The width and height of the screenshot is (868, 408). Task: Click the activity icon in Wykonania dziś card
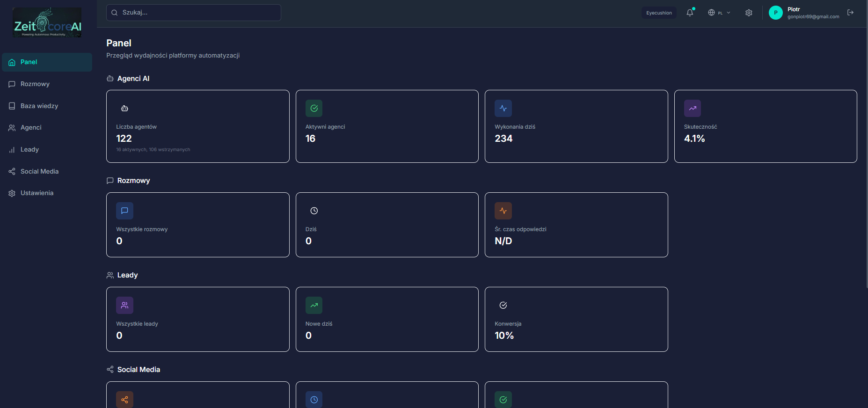[503, 109]
